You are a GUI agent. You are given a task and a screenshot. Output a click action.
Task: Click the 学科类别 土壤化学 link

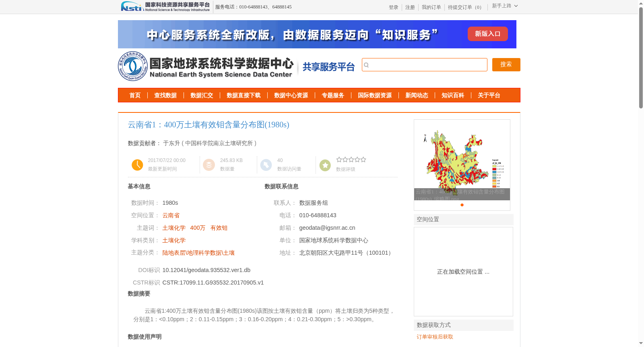tap(174, 240)
